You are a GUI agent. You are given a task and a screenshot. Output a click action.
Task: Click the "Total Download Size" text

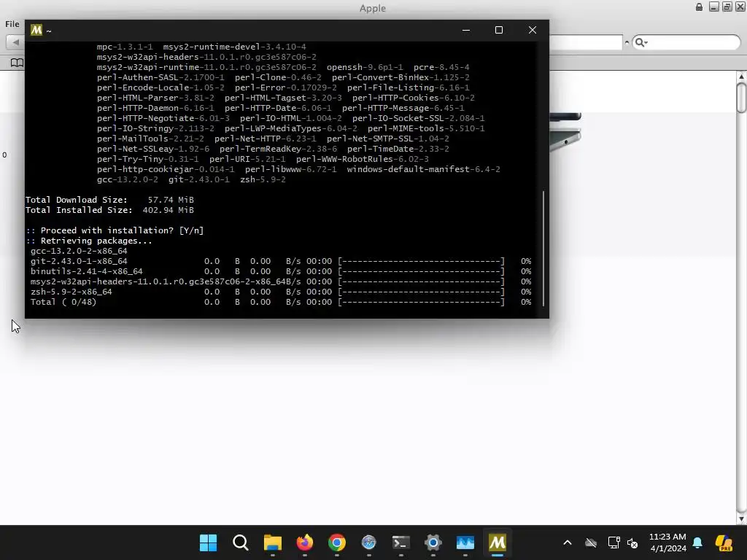(76, 200)
